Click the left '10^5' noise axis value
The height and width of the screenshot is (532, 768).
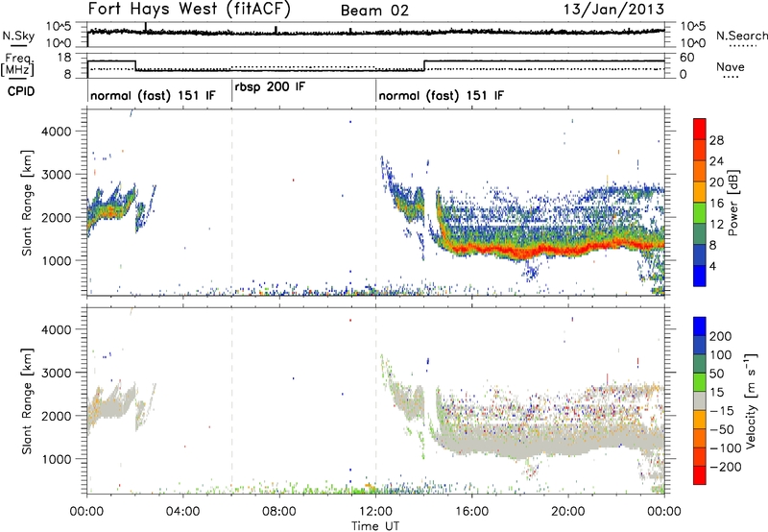[x=59, y=27]
